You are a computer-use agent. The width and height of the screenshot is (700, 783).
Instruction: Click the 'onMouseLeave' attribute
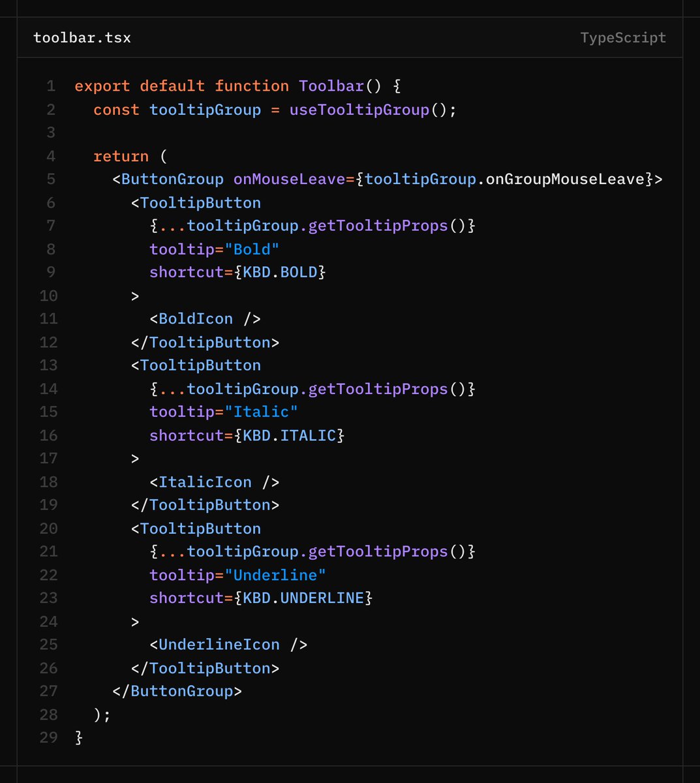coord(290,179)
